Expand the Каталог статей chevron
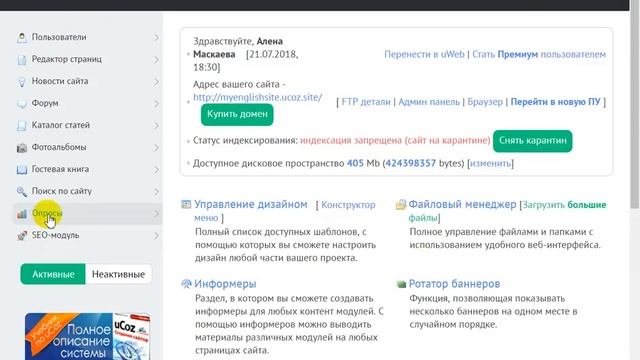This screenshot has height=360, width=640. click(x=156, y=126)
